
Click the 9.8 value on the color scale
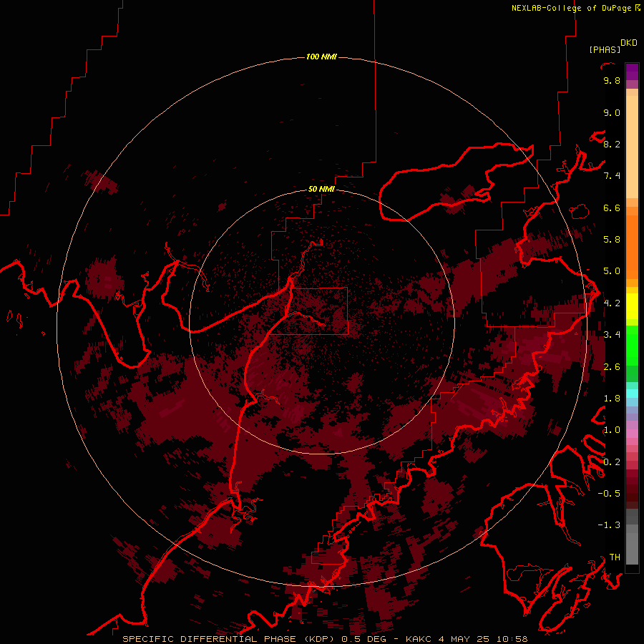click(x=612, y=81)
